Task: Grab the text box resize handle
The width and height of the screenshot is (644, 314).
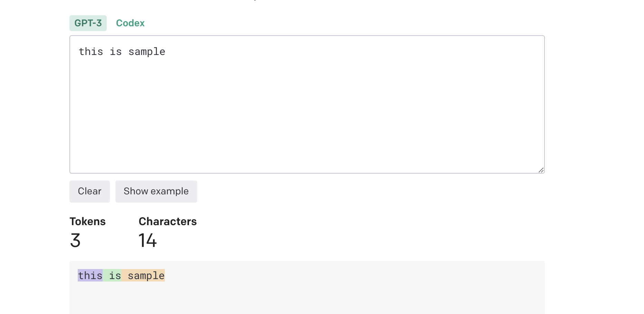Action: tap(541, 170)
